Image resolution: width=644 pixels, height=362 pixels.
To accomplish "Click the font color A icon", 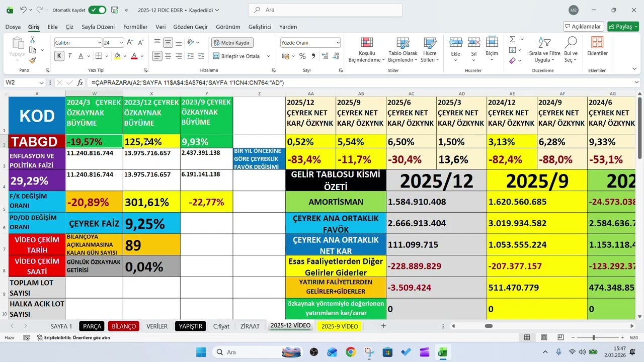I will coord(134,56).
